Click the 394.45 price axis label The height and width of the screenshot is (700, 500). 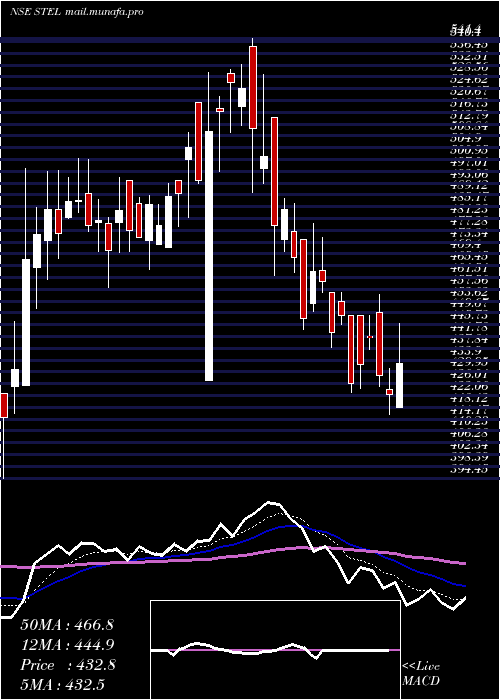pos(468,469)
